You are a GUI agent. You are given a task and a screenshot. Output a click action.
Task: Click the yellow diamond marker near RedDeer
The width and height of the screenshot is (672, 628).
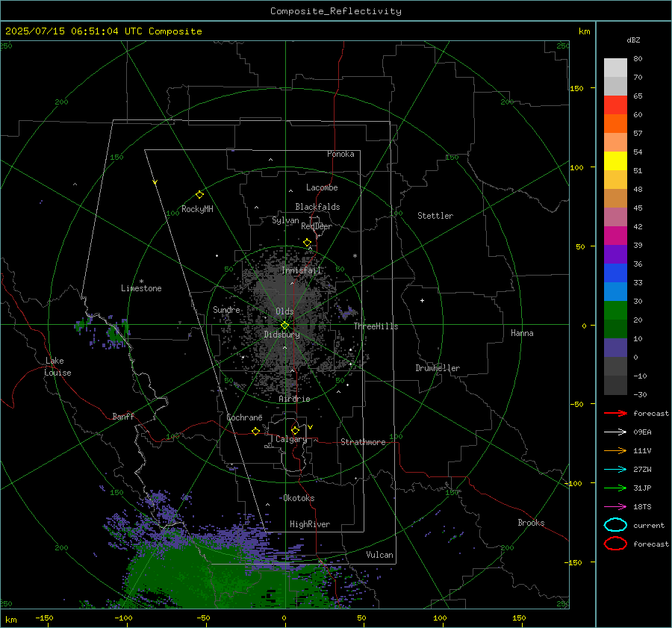tap(308, 243)
